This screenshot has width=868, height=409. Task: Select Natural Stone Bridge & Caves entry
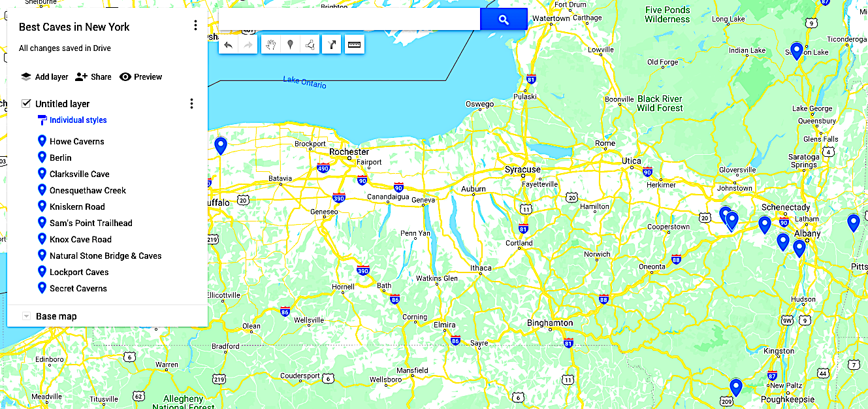click(106, 255)
